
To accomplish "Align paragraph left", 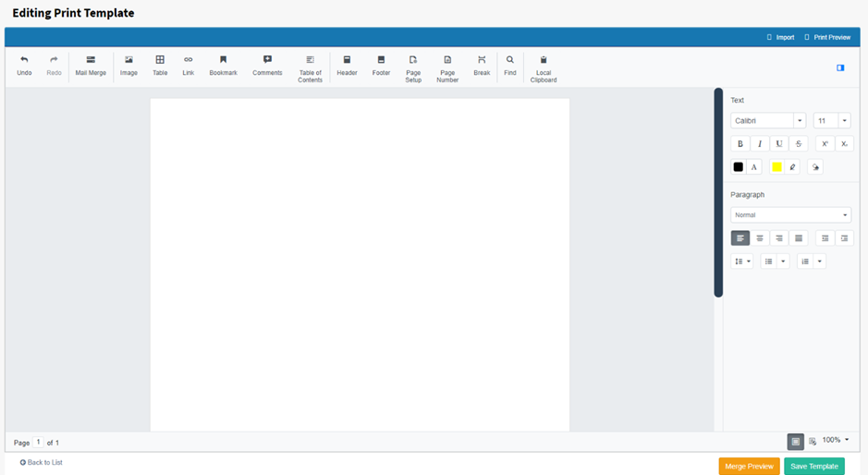I will coord(740,238).
